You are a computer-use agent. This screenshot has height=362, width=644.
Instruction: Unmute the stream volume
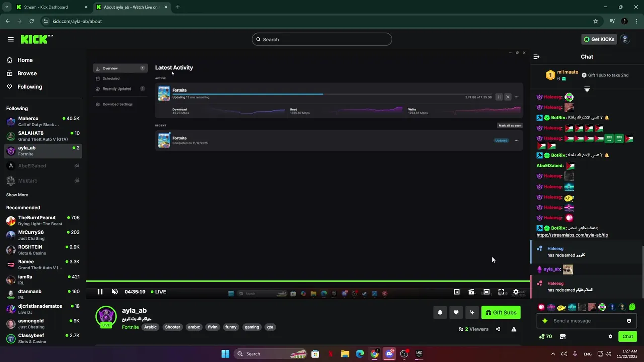(115, 292)
